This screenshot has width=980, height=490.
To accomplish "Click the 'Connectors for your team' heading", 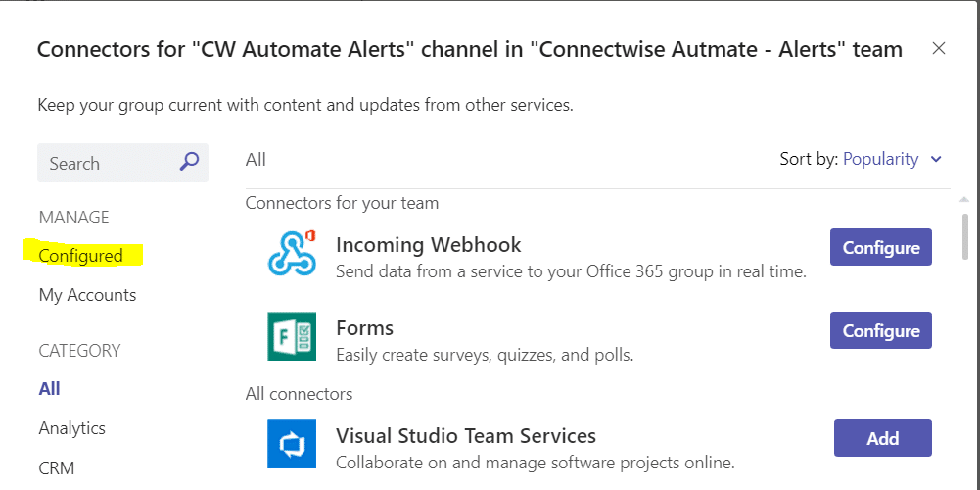I will (x=342, y=203).
